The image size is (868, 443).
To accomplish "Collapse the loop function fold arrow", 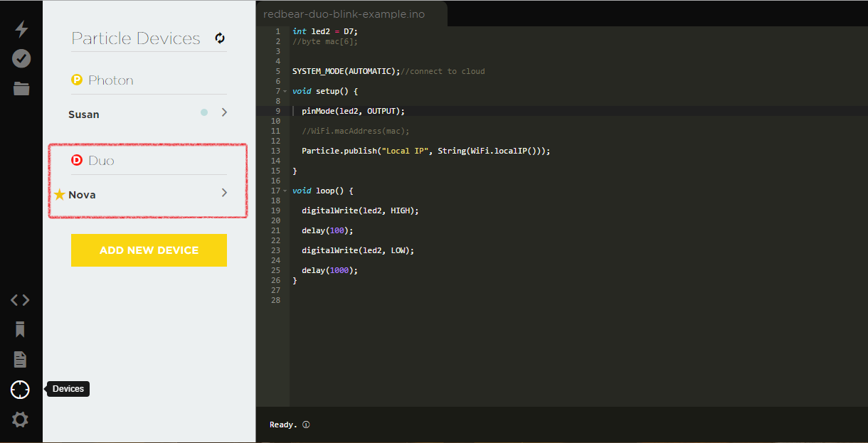I will coord(285,191).
